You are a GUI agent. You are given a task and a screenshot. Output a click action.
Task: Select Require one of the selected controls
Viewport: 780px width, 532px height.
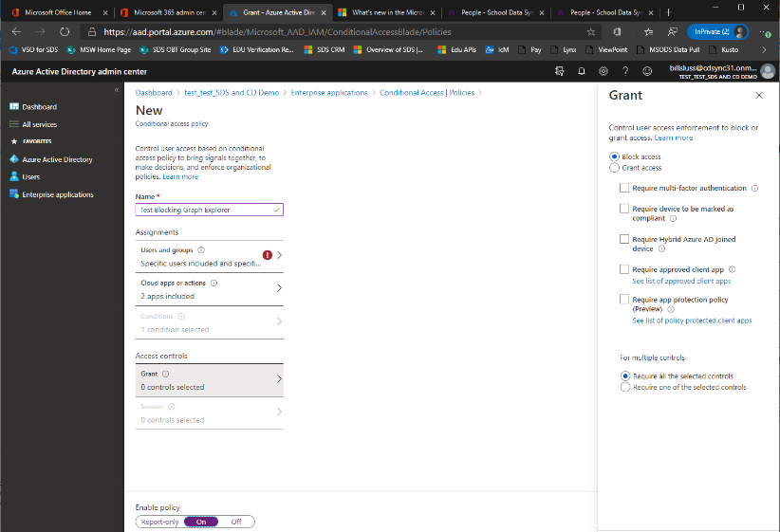point(625,387)
